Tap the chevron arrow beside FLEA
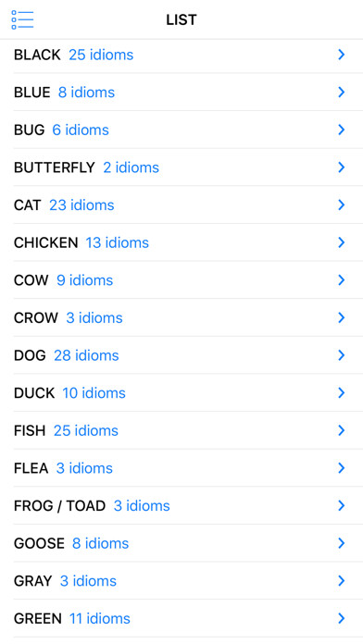The image size is (363, 644). (x=341, y=468)
